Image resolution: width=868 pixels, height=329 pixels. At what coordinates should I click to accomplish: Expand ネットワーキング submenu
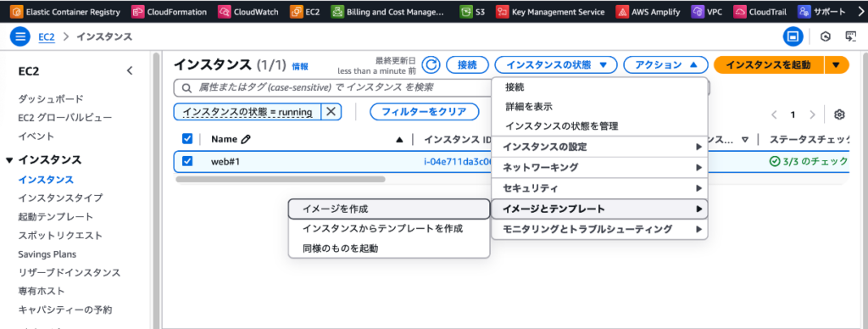(x=599, y=167)
